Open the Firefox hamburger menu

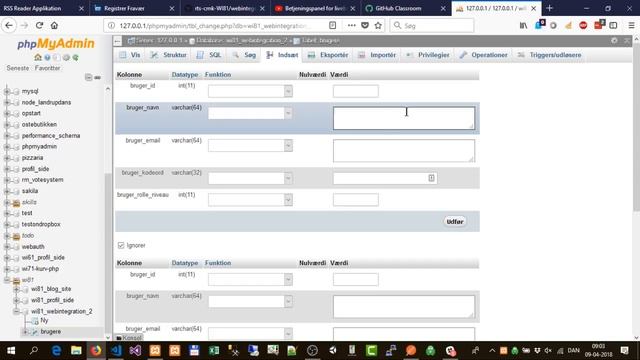click(x=631, y=25)
